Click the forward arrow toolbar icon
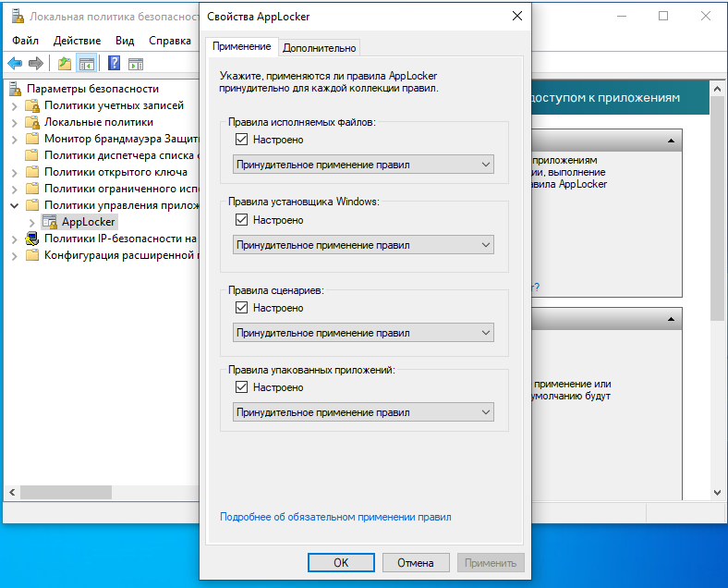The height and width of the screenshot is (588, 728). [x=36, y=63]
